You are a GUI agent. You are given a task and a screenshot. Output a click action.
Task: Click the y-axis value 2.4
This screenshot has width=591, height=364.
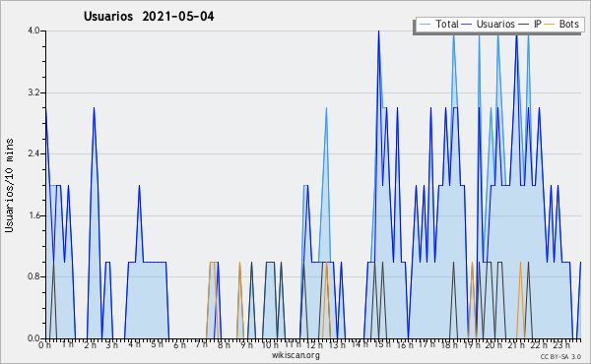click(x=33, y=153)
